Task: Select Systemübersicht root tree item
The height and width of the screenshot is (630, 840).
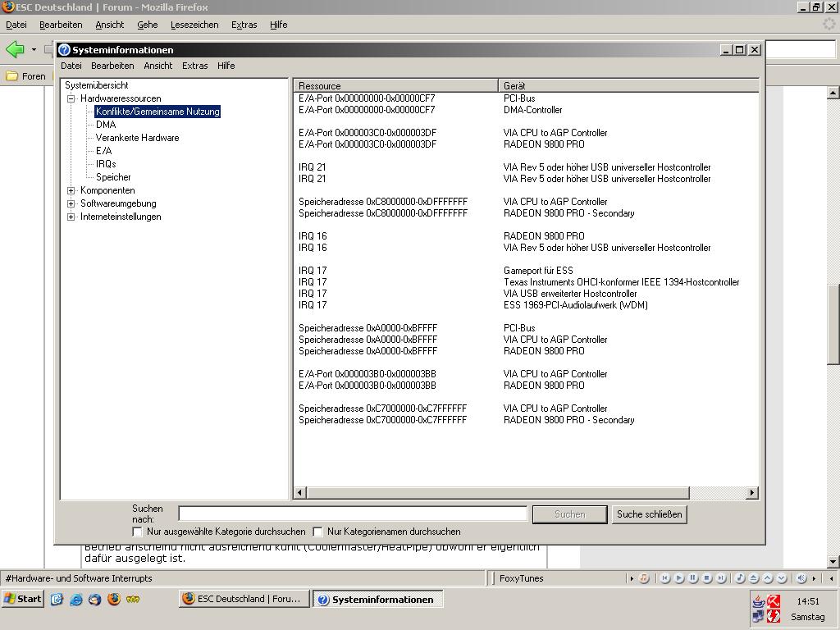Action: click(97, 85)
